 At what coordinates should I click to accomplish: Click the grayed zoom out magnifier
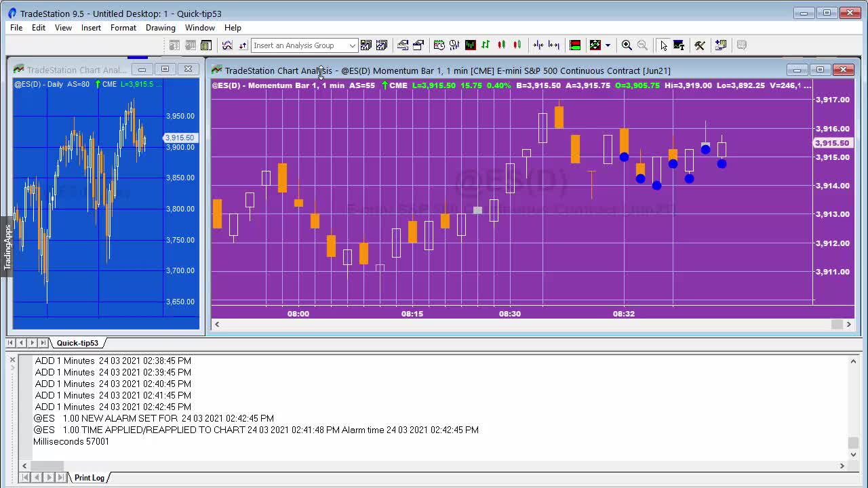click(642, 45)
